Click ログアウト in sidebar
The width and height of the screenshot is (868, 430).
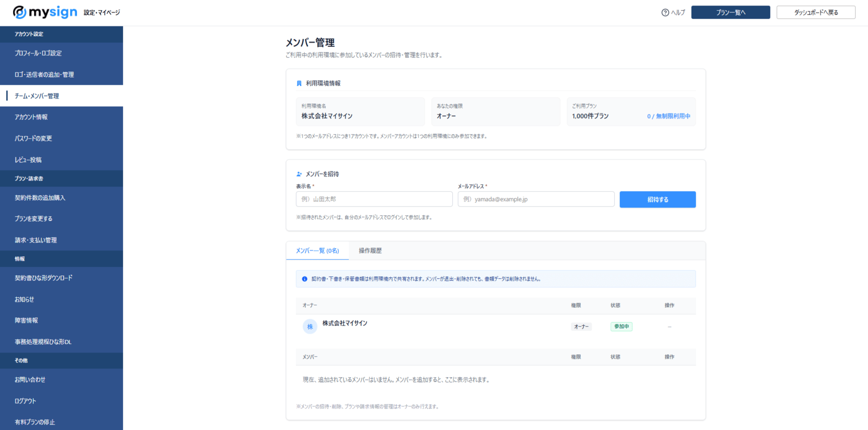62,401
